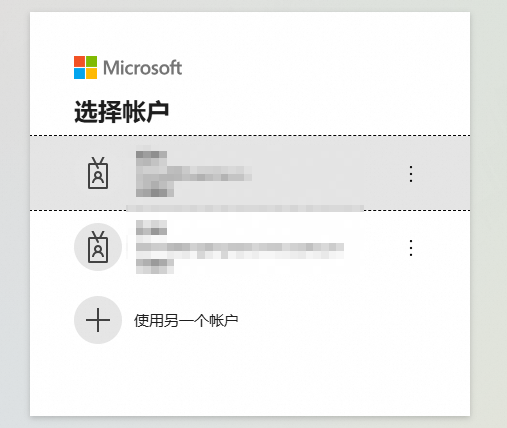Click the Microsoft wordmark text
Image resolution: width=507 pixels, height=428 pixels.
click(x=143, y=68)
